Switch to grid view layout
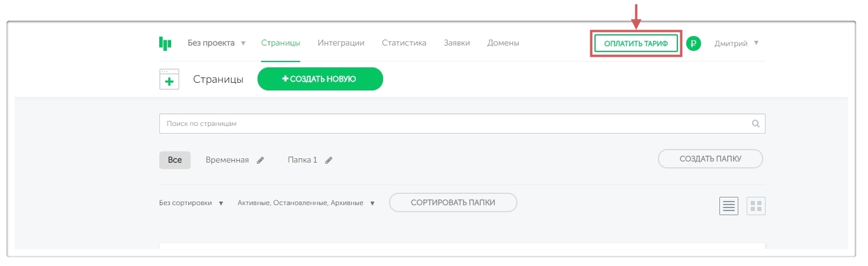Viewport: 868px width, 266px height. 756,206
